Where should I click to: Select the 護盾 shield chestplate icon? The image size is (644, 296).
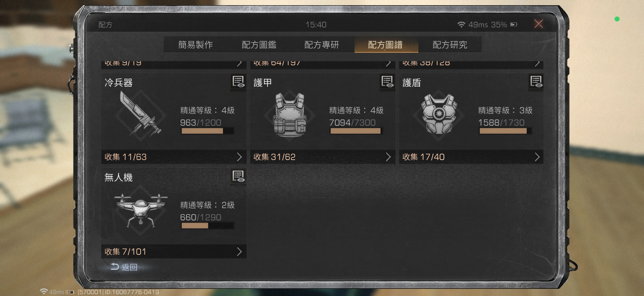coord(439,114)
